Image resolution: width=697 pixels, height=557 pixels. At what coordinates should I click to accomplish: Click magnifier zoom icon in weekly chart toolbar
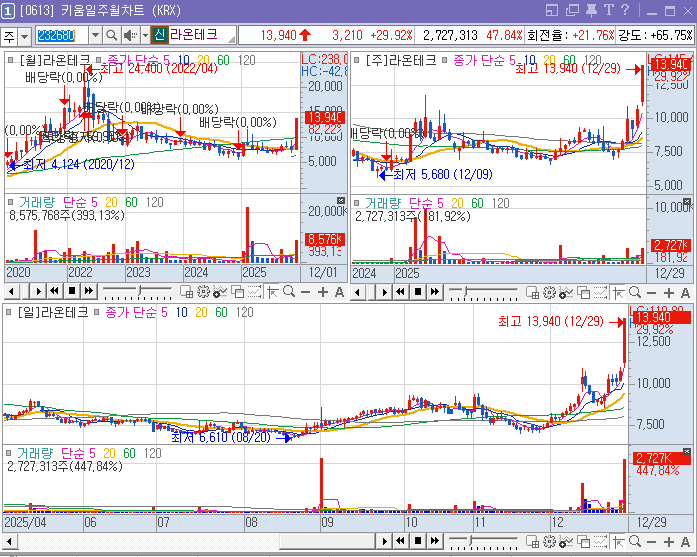click(x=635, y=293)
